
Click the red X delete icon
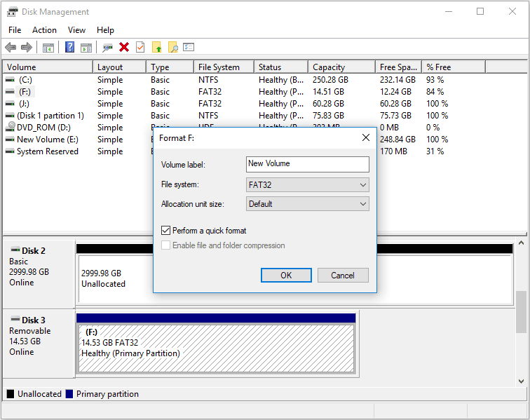coord(124,47)
